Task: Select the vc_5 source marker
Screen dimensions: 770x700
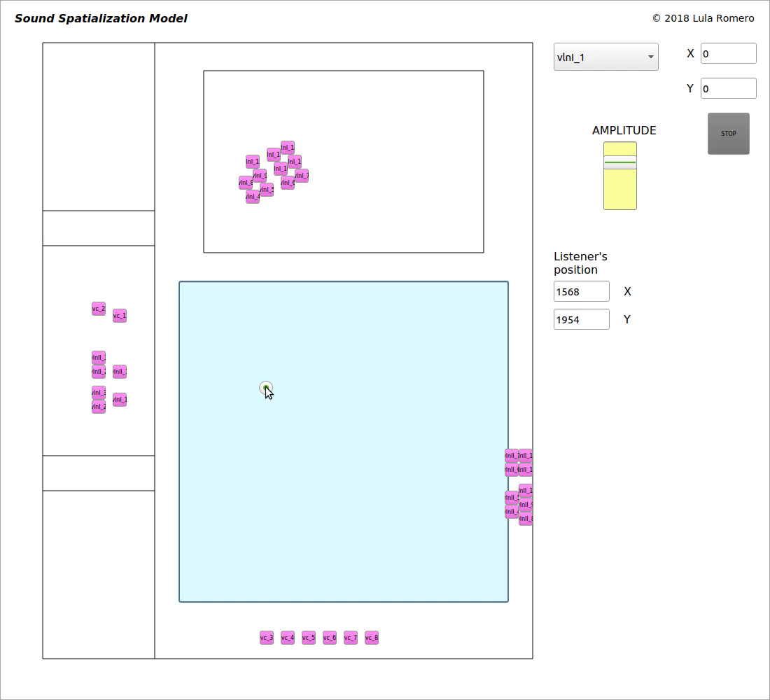Action: 309,638
